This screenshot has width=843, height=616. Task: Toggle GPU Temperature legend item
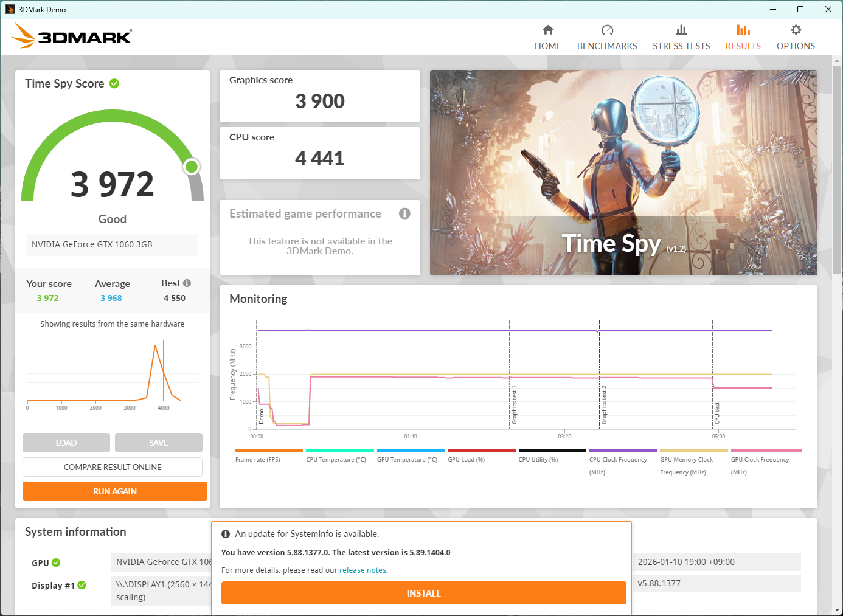[411, 457]
